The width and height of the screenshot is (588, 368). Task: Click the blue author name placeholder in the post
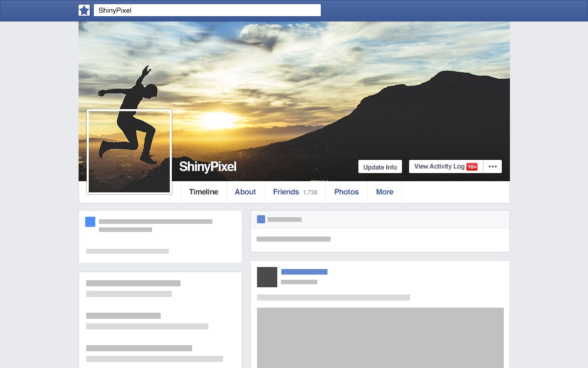pyautogui.click(x=304, y=272)
